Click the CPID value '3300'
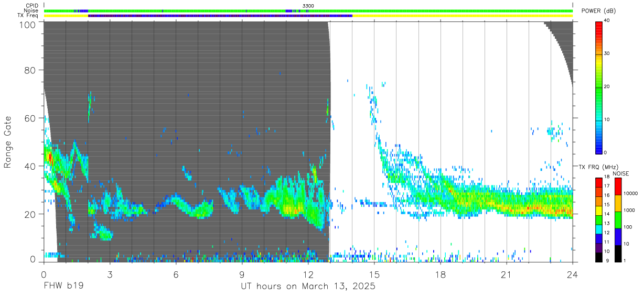644x297 pixels. click(308, 6)
